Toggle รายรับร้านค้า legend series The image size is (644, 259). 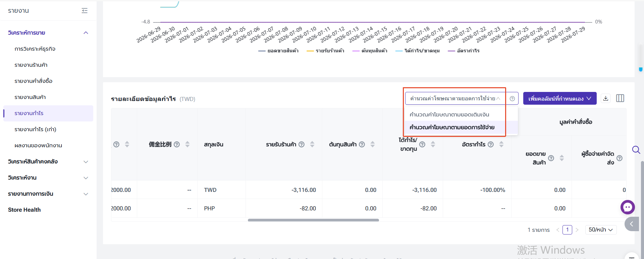tap(325, 51)
